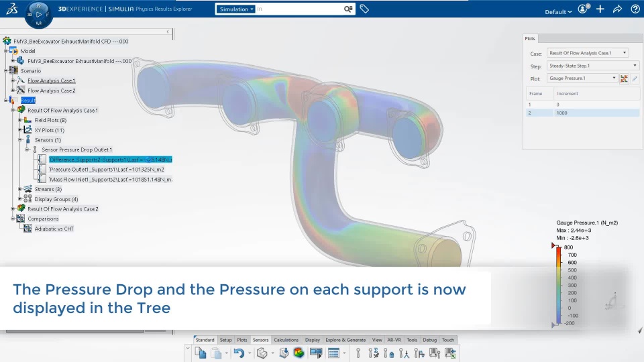This screenshot has height=362, width=644.
Task: Click the Gauge Pressure color legend bar
Action: (x=559, y=286)
